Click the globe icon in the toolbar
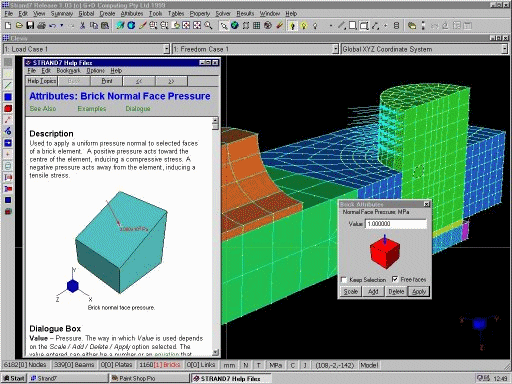 coord(235,25)
